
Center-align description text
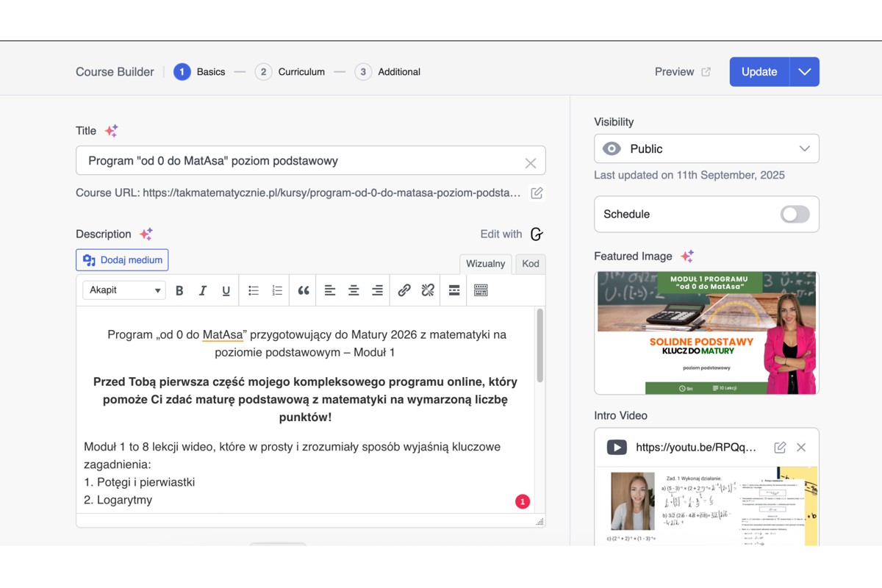354,290
